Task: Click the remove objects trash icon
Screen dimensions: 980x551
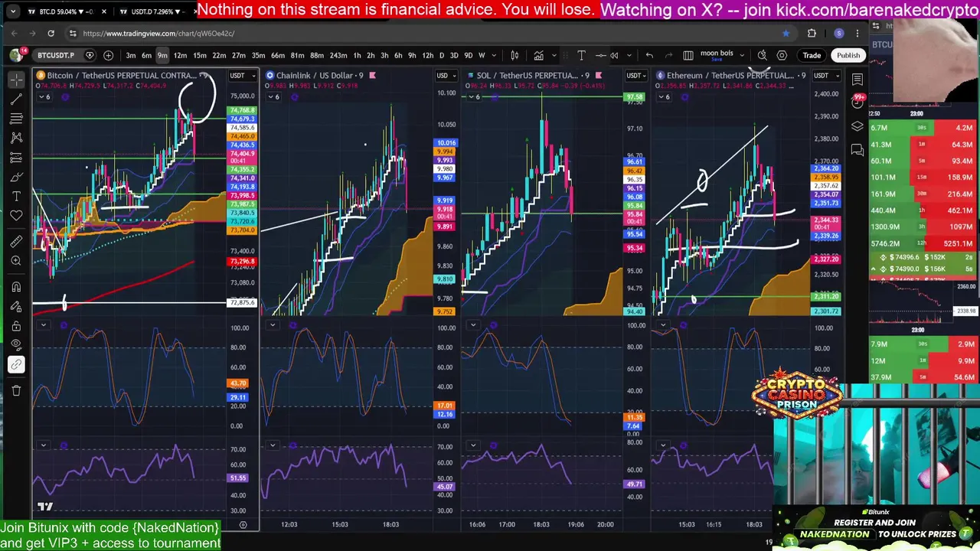Action: point(16,391)
